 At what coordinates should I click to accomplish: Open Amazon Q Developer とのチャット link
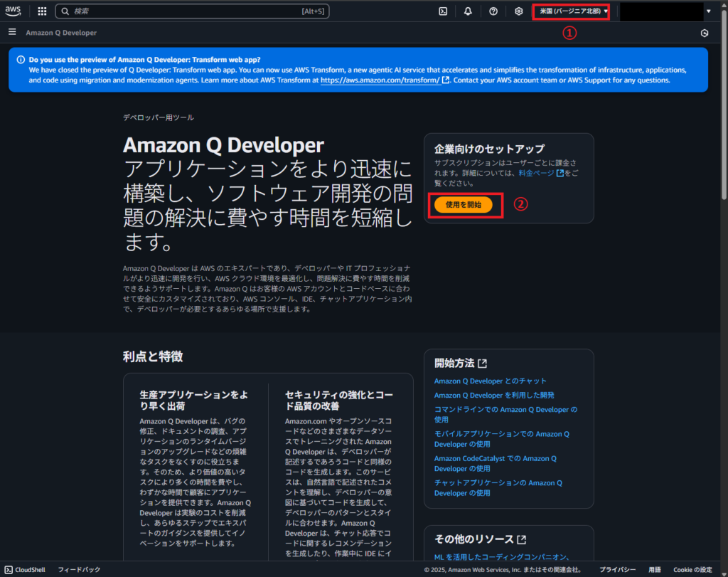[491, 381]
